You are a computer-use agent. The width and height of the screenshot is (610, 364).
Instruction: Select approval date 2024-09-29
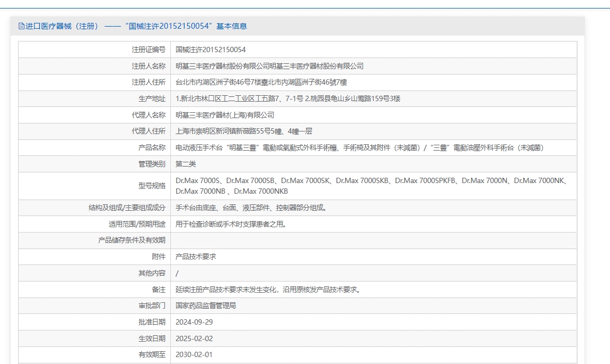pyautogui.click(x=194, y=322)
